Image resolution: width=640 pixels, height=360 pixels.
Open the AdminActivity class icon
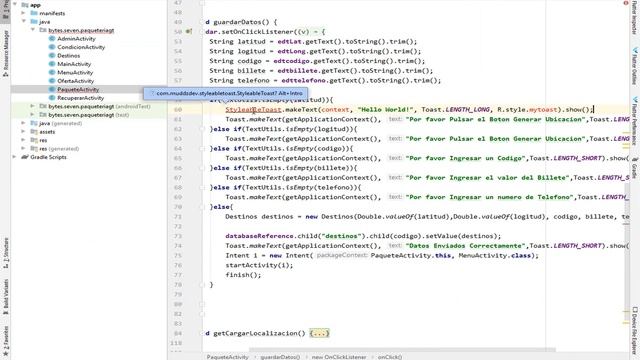pyautogui.click(x=52, y=38)
